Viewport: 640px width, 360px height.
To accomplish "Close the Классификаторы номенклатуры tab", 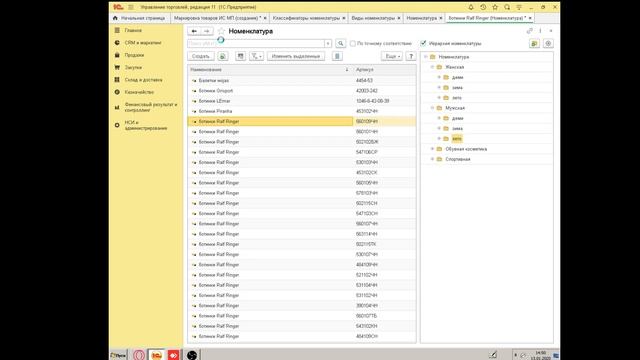I will point(344,18).
